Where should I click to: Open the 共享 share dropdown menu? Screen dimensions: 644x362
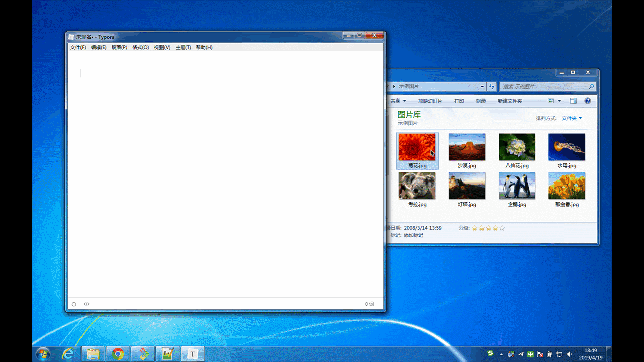[397, 101]
